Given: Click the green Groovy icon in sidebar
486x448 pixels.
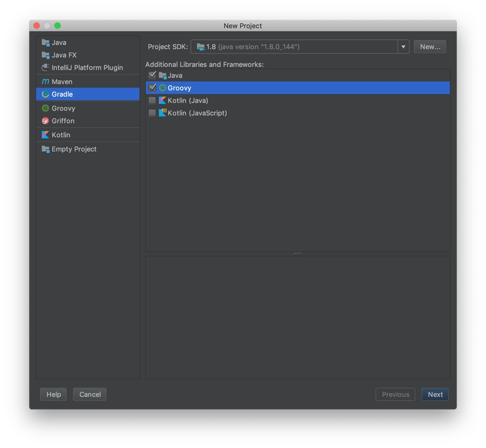Looking at the screenshot, I should click(x=46, y=108).
